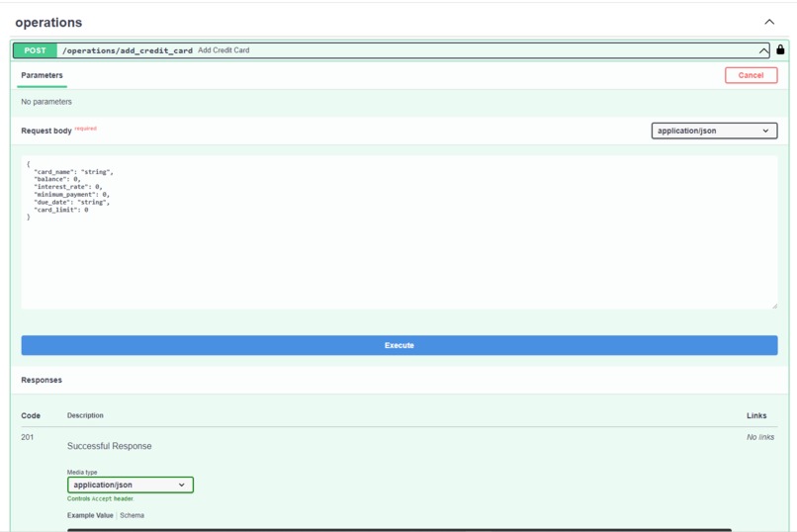Click inside the request body JSON editor
This screenshot has width=797, height=532.
point(399,232)
